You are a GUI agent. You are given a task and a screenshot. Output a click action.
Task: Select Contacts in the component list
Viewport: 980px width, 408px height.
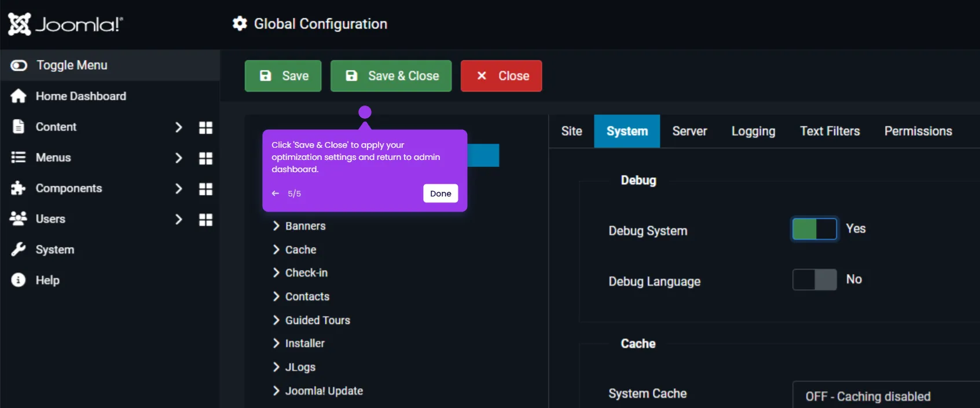[x=307, y=297]
